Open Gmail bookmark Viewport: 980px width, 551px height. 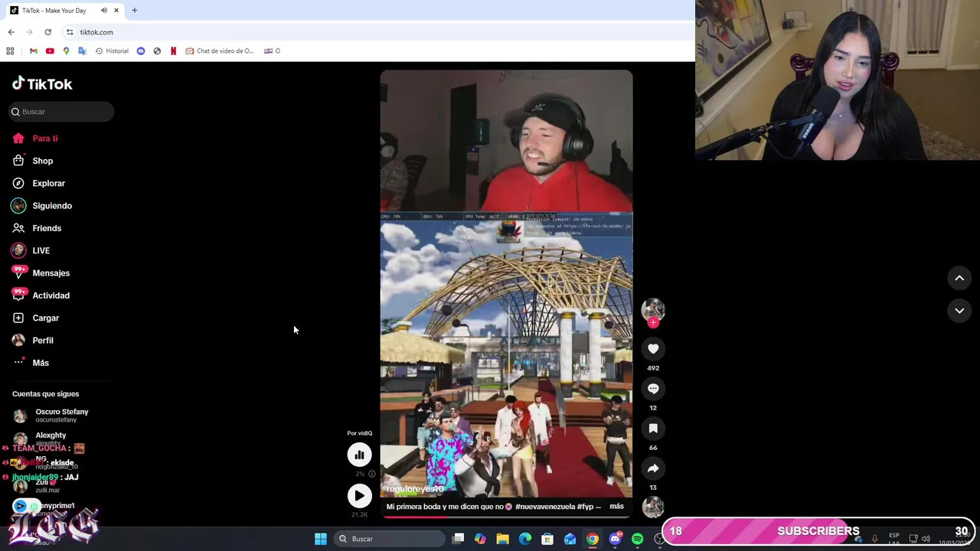coord(33,51)
